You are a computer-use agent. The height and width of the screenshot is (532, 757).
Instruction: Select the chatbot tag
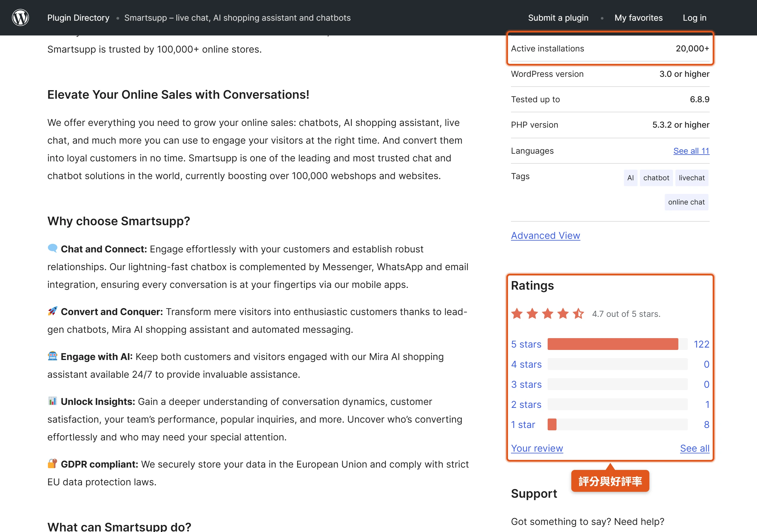pyautogui.click(x=656, y=178)
